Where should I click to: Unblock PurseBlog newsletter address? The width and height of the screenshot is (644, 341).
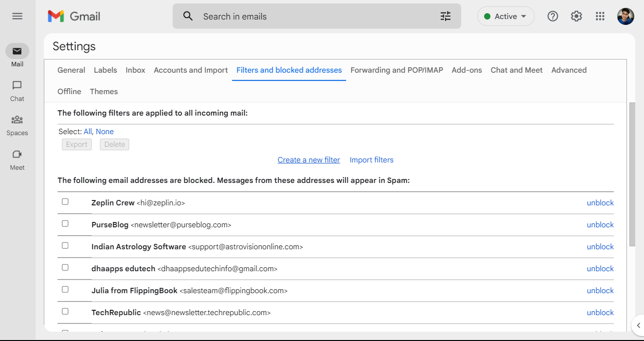[x=600, y=225]
